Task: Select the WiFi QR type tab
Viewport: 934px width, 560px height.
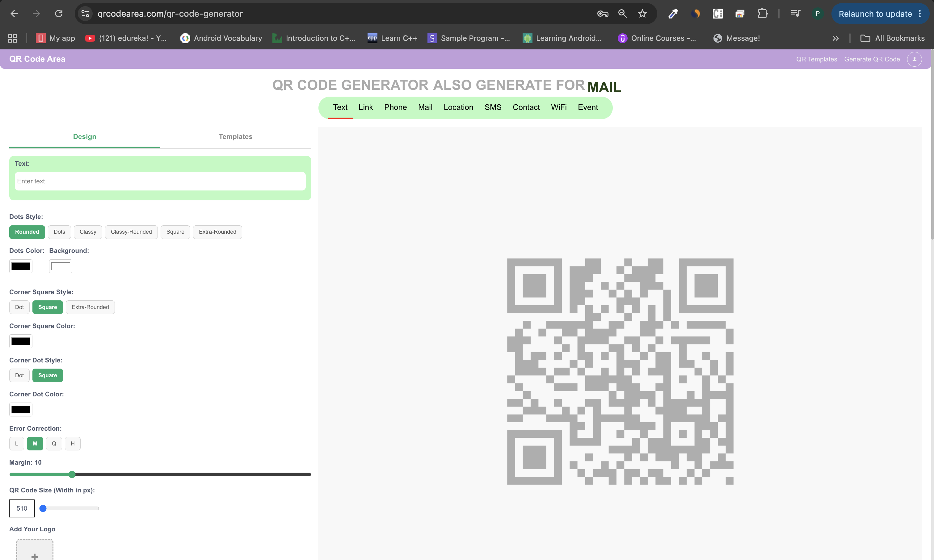Action: pos(559,107)
